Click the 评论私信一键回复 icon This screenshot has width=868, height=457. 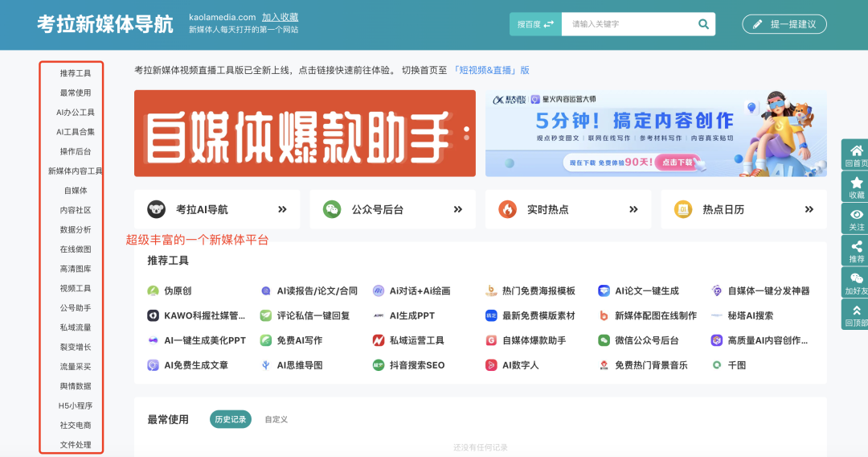point(266,315)
